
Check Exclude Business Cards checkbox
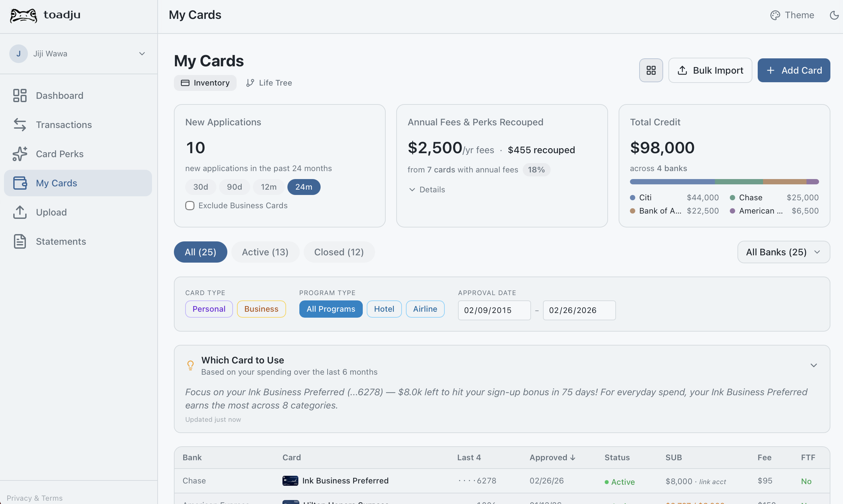pyautogui.click(x=190, y=206)
